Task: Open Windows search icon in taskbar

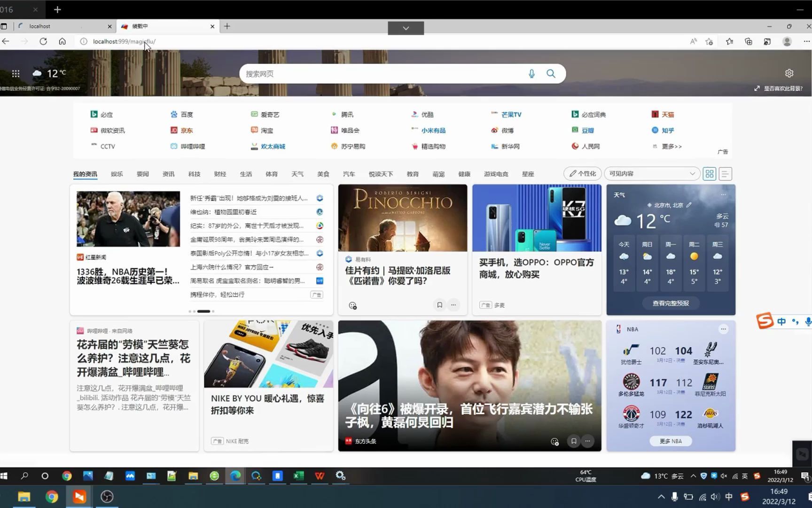Action: 24,476
